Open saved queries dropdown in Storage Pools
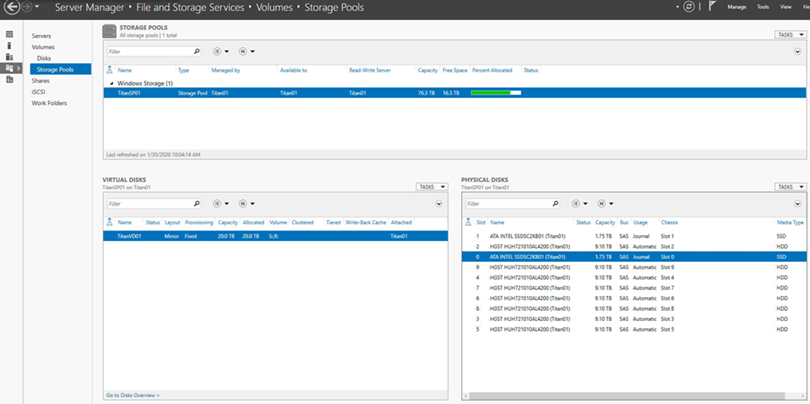810x404 pixels. (247, 52)
